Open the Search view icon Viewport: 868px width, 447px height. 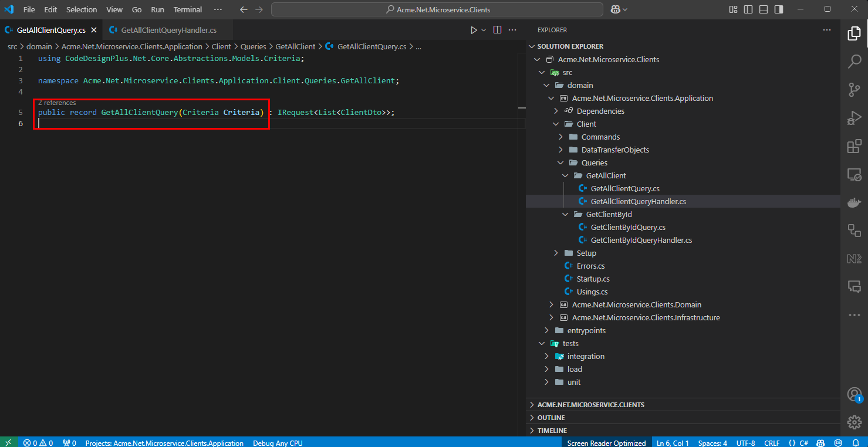tap(854, 62)
